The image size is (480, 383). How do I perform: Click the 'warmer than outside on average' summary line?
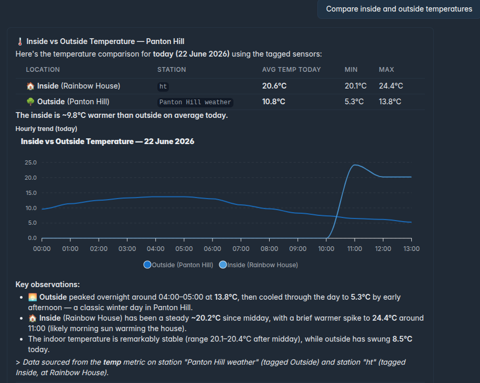click(122, 115)
